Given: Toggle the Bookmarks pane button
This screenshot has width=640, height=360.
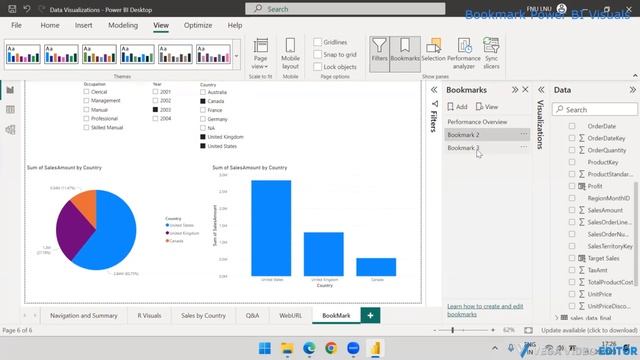Looking at the screenshot, I should pos(405,54).
